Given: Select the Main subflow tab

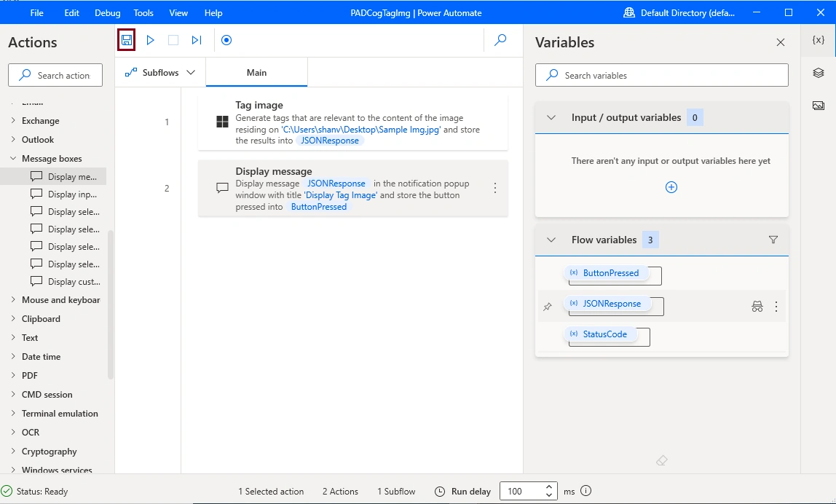Looking at the screenshot, I should (x=256, y=73).
